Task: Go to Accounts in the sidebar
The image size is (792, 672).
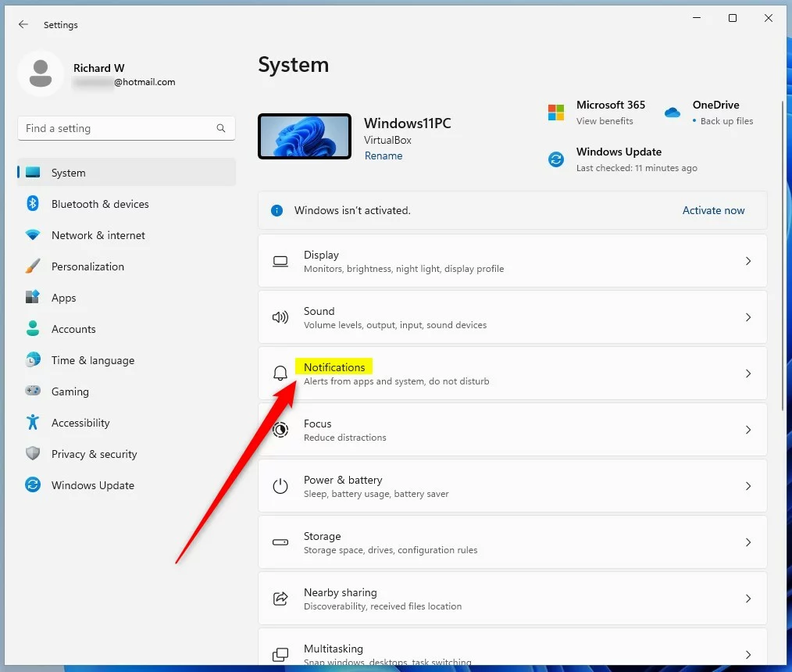Action: click(x=73, y=329)
